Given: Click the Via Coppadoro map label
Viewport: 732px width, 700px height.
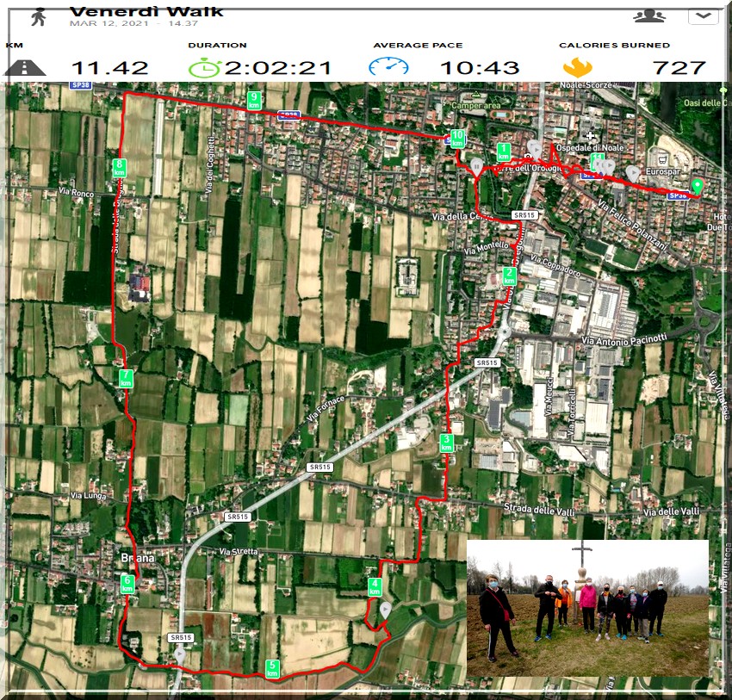Looking at the screenshot, I should pos(555,265).
